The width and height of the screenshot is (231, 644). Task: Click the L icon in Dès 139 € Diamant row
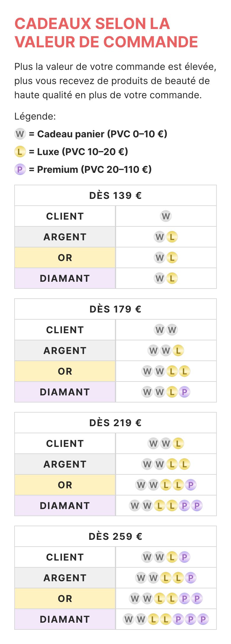coord(172,278)
